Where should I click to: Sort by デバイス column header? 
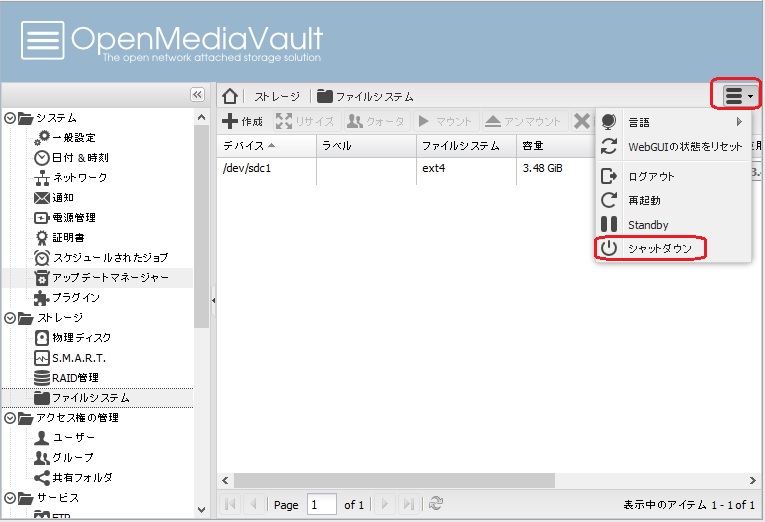pos(266,145)
